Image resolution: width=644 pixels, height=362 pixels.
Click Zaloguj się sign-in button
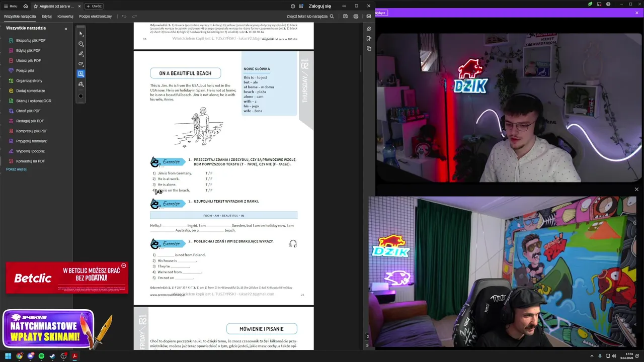pos(320,6)
